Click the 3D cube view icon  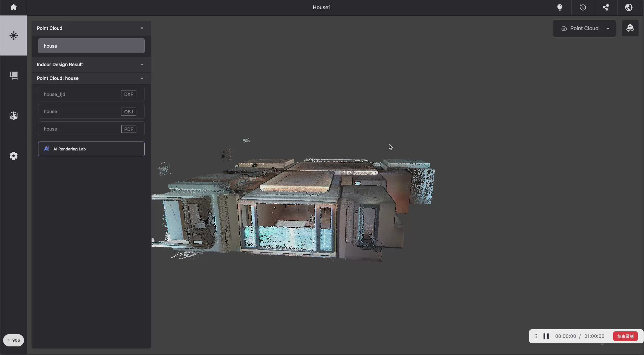coord(630,28)
